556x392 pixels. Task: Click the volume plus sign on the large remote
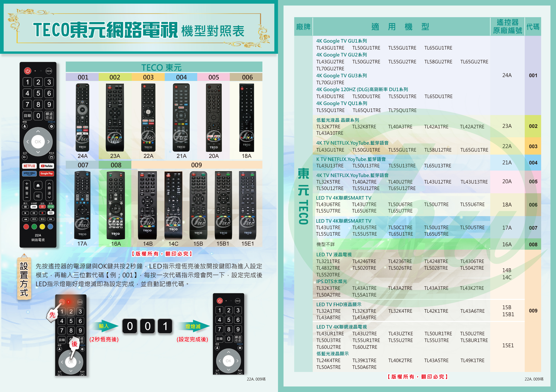pyautogui.click(x=27, y=184)
